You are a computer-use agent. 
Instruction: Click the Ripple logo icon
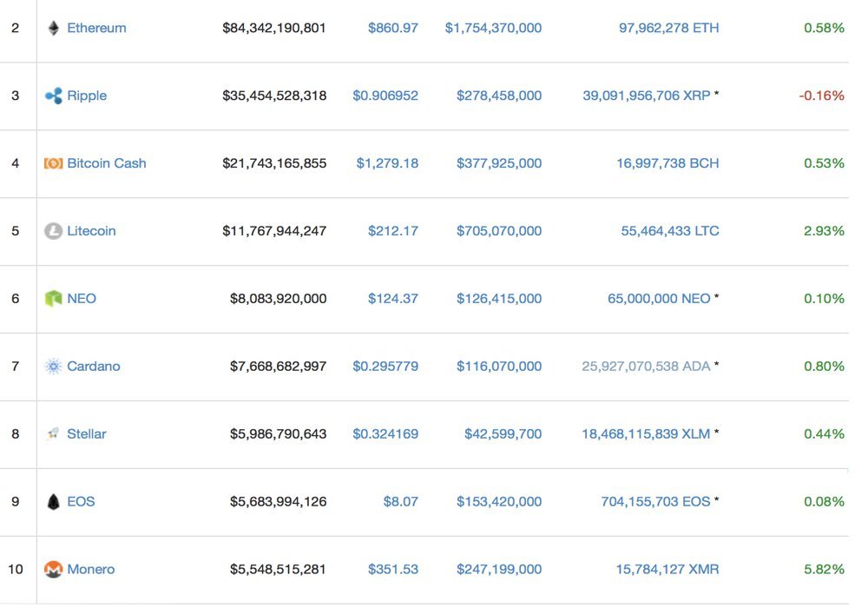pos(53,96)
